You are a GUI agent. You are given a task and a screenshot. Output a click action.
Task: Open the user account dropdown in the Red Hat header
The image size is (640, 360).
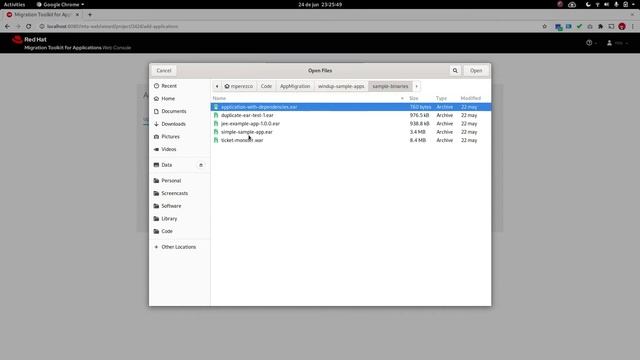coord(618,43)
